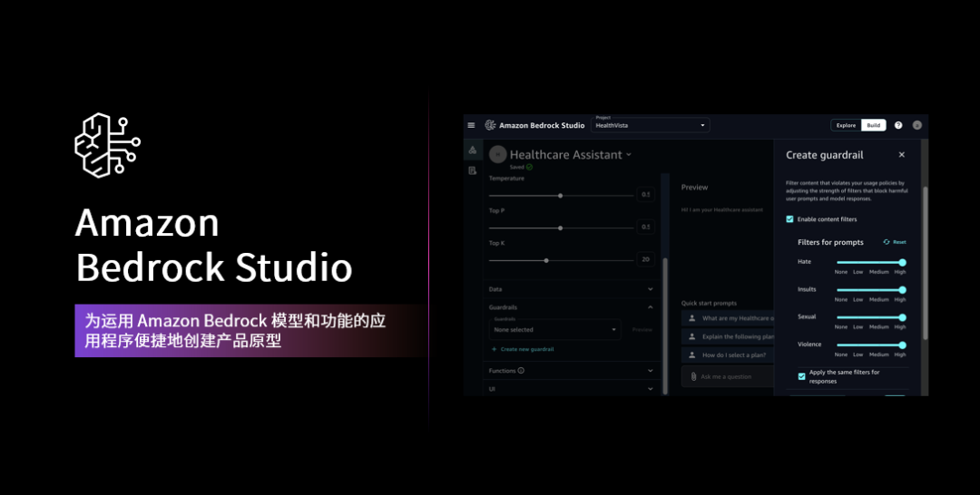Switch to Explore mode
This screenshot has width=980, height=495.
[x=846, y=125]
